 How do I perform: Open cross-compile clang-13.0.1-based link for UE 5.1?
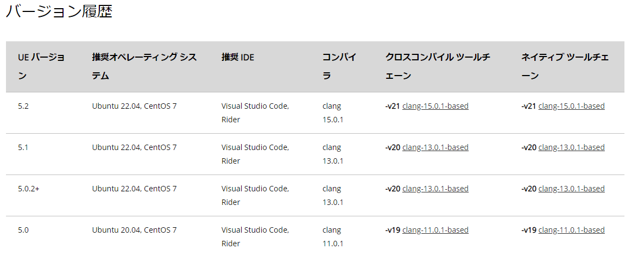pos(435,147)
